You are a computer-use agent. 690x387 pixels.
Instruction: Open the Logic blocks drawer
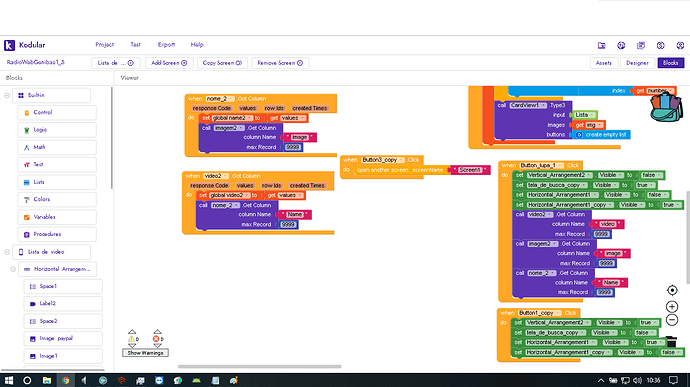[x=57, y=130]
